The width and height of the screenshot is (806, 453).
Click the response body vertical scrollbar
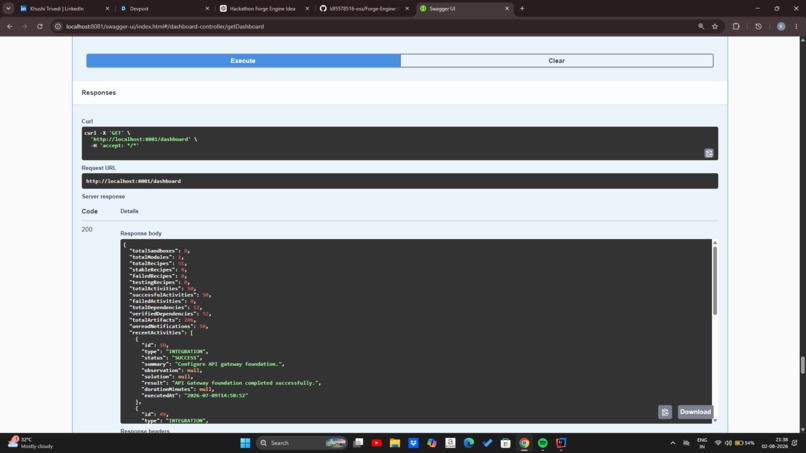(715, 280)
